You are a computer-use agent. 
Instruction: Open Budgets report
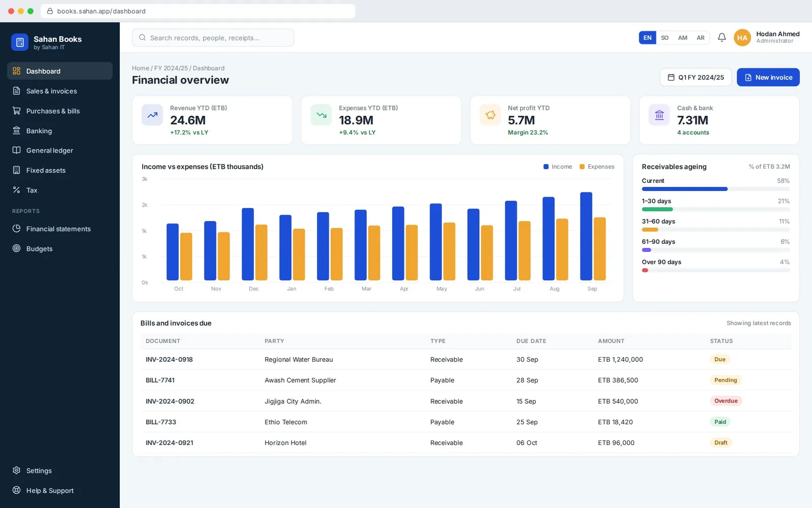(x=60, y=248)
